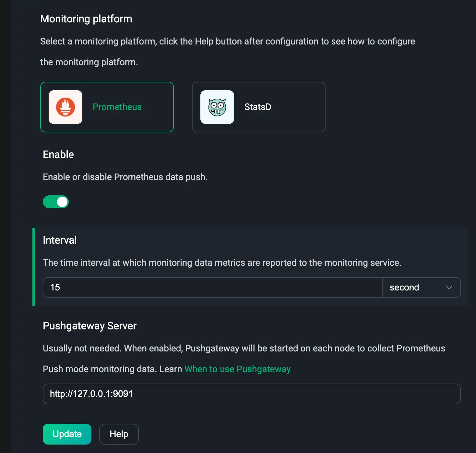Select the Prometheus monitoring platform card

point(107,107)
